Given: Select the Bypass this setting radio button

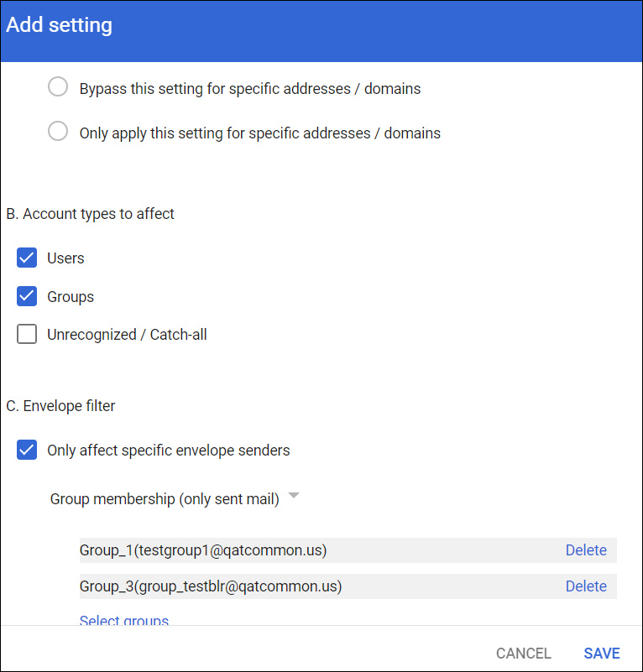Looking at the screenshot, I should click(58, 87).
